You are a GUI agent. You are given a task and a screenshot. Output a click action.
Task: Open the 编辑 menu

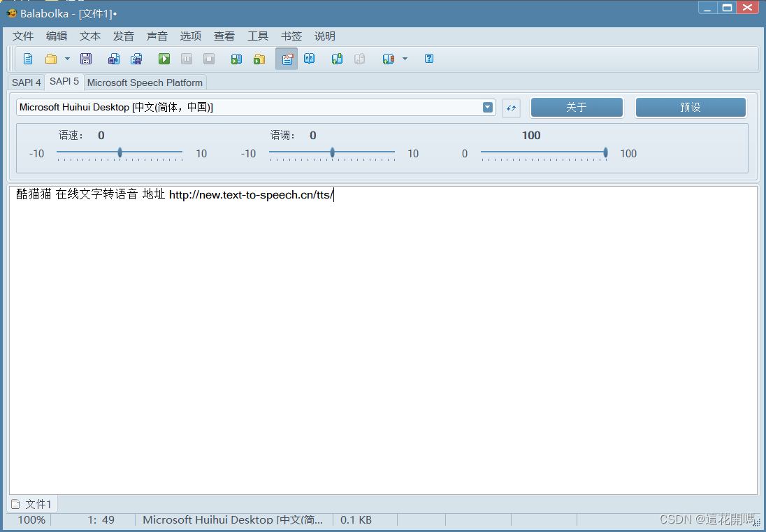pyautogui.click(x=57, y=36)
